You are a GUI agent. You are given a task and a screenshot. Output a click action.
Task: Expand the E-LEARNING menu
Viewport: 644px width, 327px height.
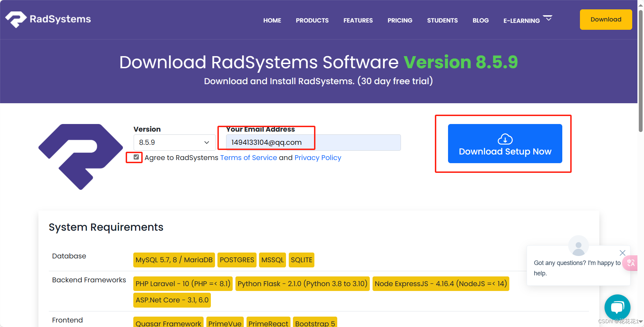coord(528,20)
